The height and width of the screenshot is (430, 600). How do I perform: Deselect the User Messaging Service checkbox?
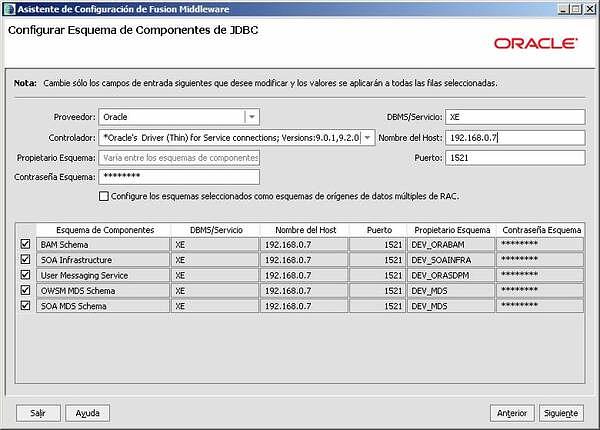click(x=25, y=275)
